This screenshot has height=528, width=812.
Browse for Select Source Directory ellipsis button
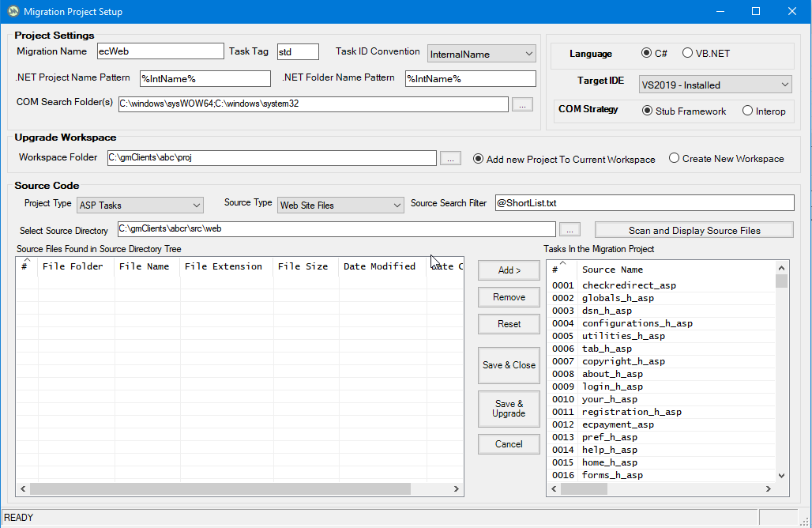click(x=570, y=229)
